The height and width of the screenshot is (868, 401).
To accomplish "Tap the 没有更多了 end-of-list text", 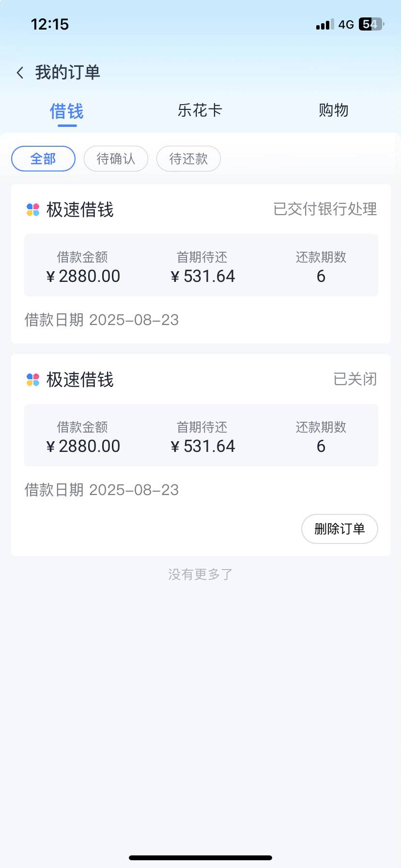I will coord(200,574).
